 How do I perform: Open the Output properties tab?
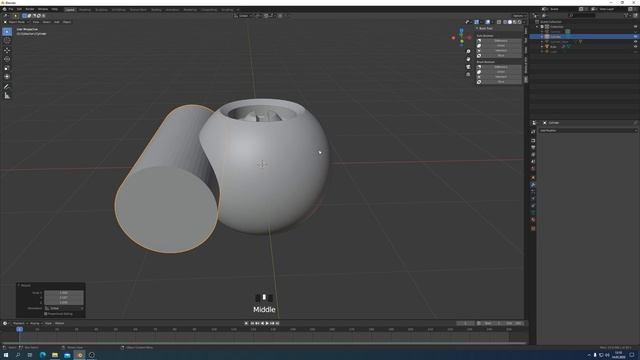[533, 148]
